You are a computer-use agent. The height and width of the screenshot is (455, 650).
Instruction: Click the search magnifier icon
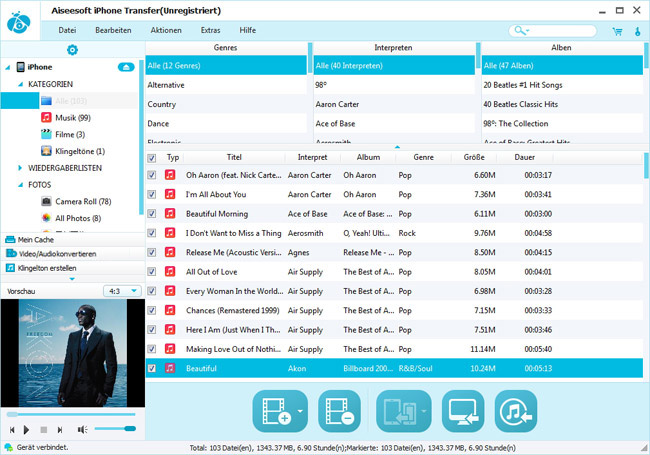point(520,31)
